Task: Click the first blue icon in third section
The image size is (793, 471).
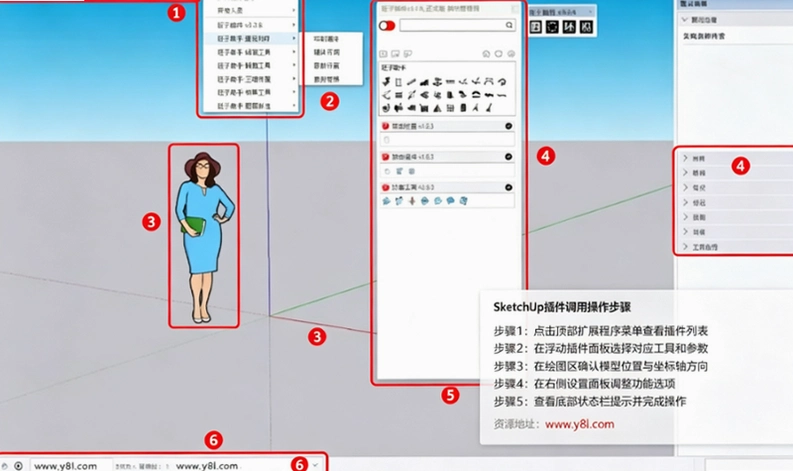Action: coord(387,201)
